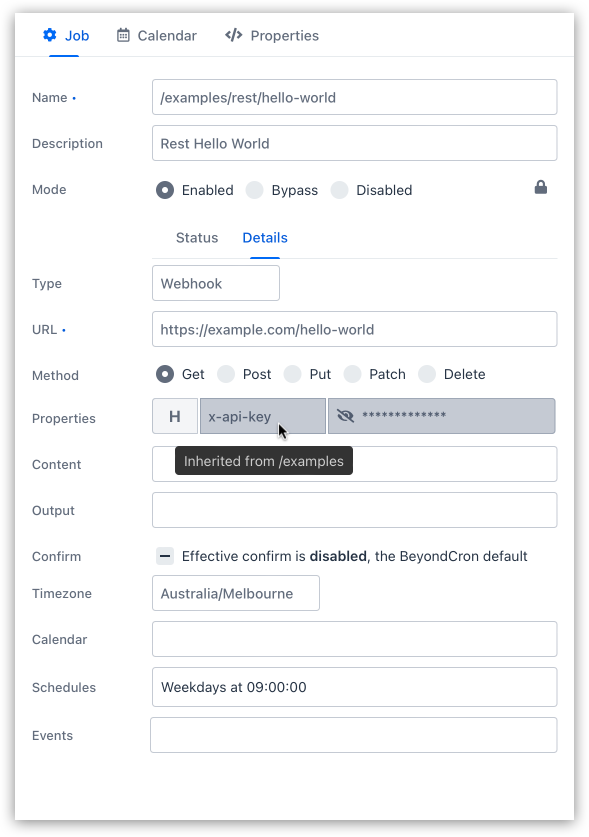Choose the Post request method

click(x=227, y=374)
